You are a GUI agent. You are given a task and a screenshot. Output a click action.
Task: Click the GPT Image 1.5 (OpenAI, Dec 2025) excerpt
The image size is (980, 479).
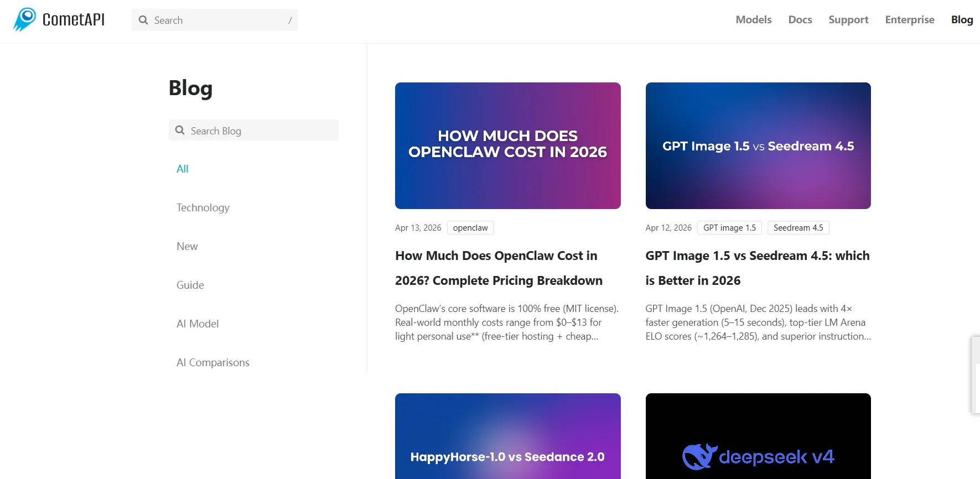758,322
